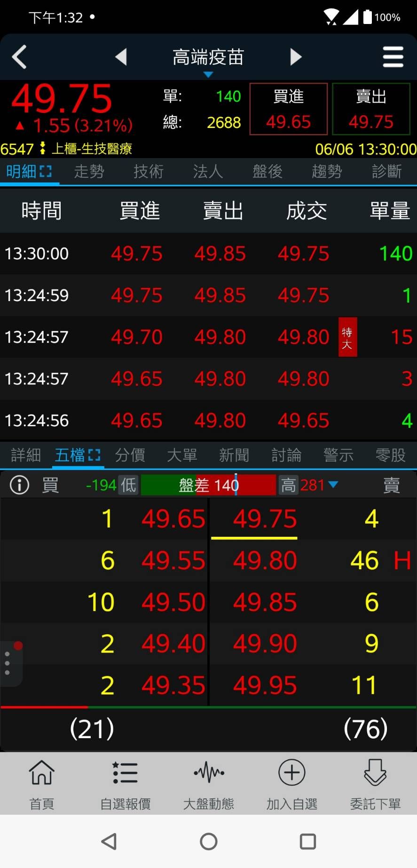The height and width of the screenshot is (868, 417).
Task: Tap the 06/06 13:30:00 timestamp
Action: click(366, 149)
